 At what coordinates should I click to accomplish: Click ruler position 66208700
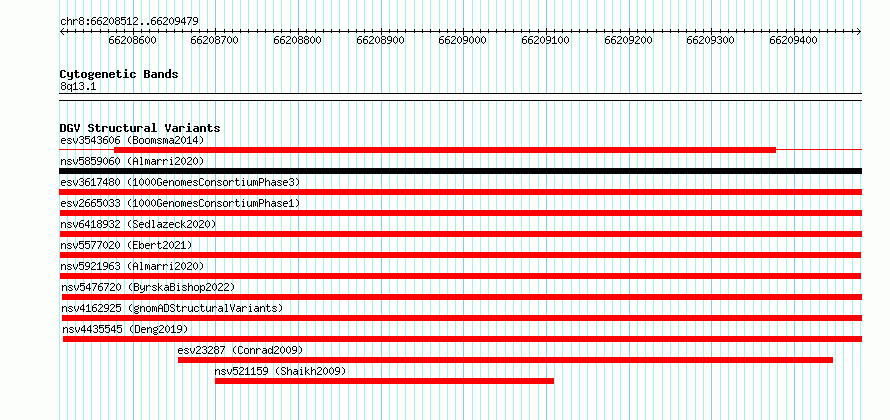tap(215, 40)
